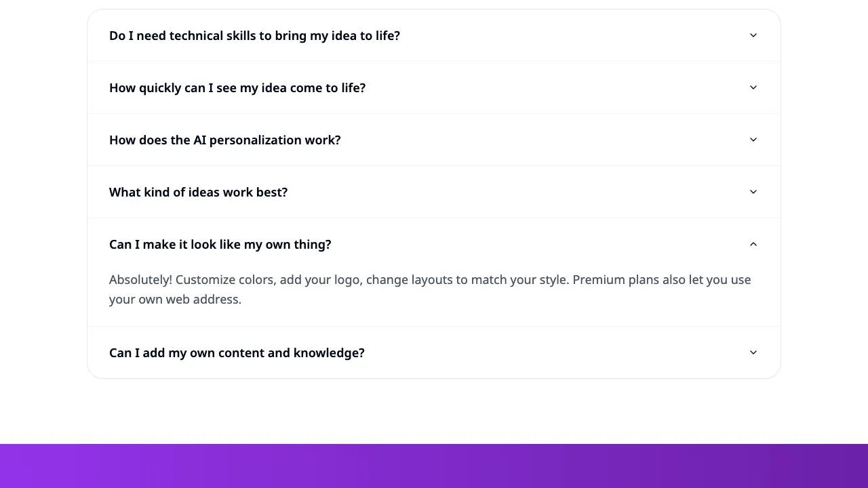Click the chevron beside the AI personalization question
868x488 pixels.
753,140
